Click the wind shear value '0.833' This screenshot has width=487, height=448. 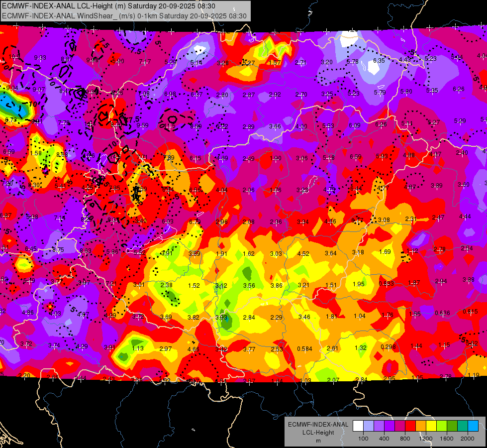pyautogui.click(x=387, y=284)
